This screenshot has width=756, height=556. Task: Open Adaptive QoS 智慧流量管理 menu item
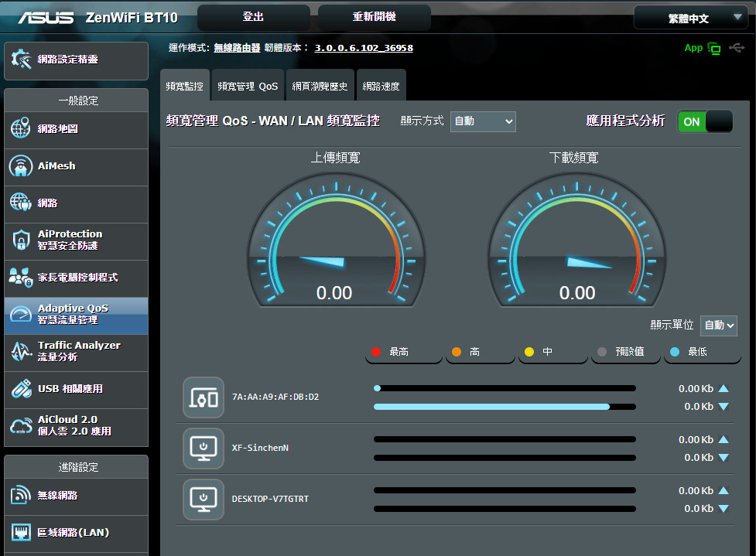click(76, 316)
